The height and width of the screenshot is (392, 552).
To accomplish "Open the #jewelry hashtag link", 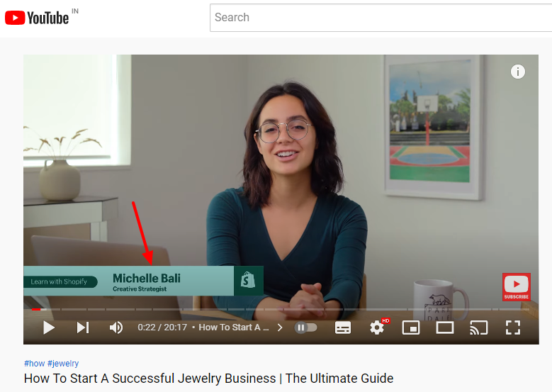I will tap(63, 363).
